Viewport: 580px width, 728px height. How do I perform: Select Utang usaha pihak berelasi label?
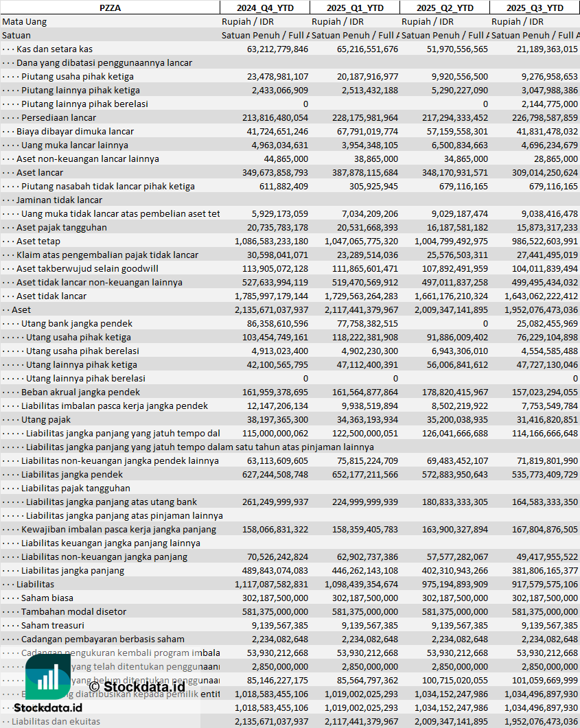82,351
